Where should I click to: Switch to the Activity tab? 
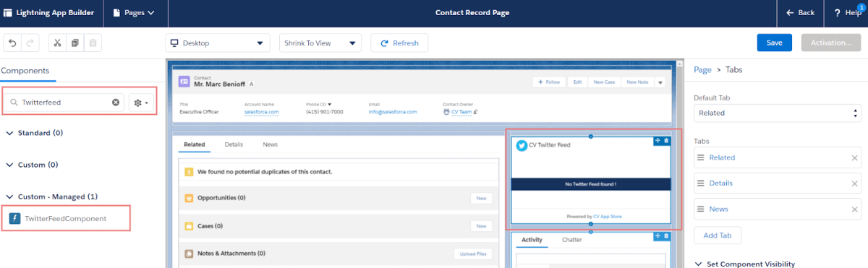[532, 240]
